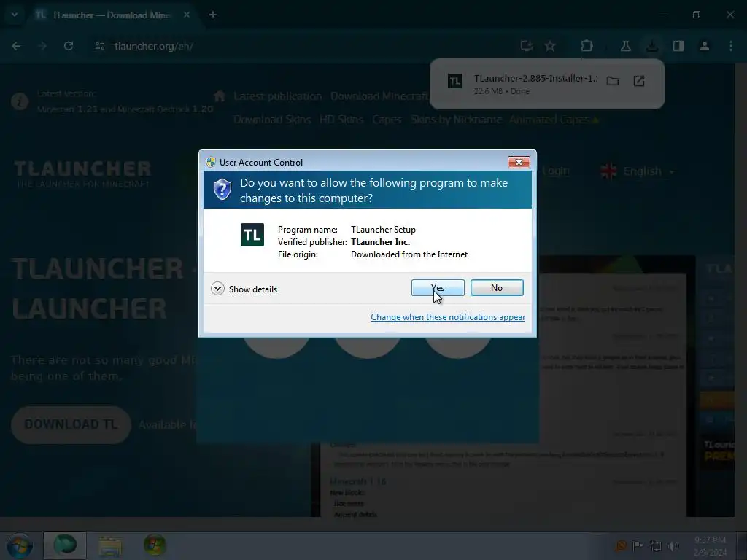The width and height of the screenshot is (747, 560).
Task: Click the UAC shield question-mark icon
Action: tap(222, 190)
